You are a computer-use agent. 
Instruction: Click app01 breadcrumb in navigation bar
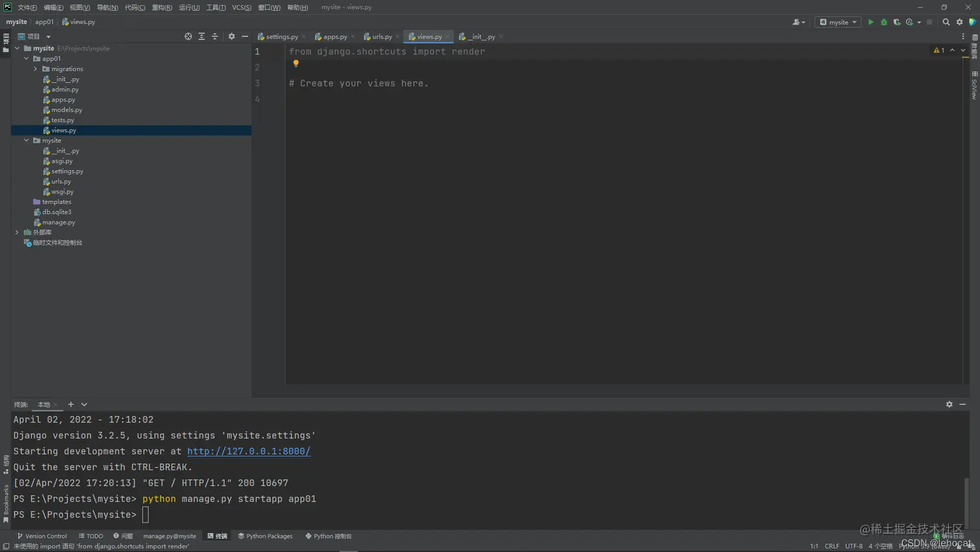[44, 22]
